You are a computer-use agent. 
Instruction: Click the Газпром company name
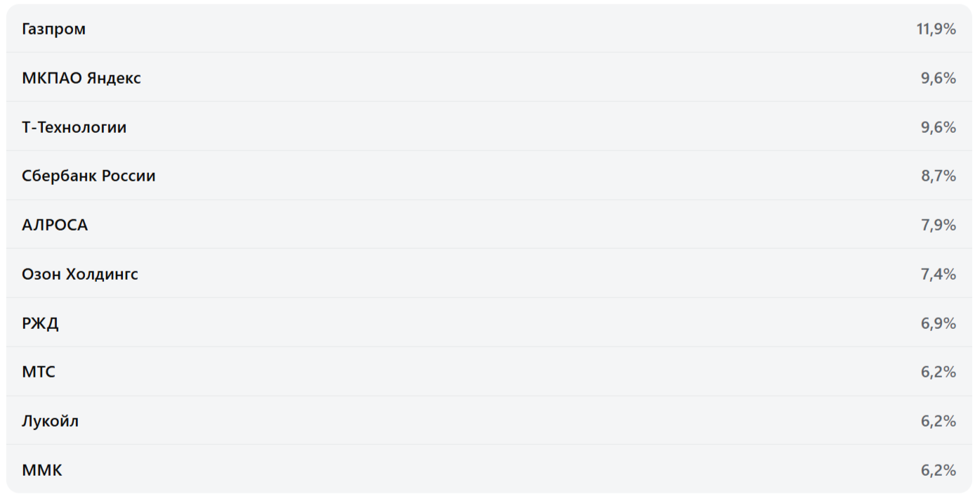[x=54, y=29]
